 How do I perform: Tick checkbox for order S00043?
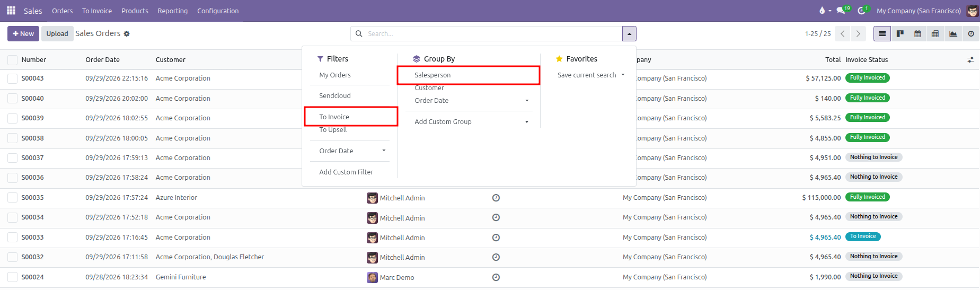12,78
